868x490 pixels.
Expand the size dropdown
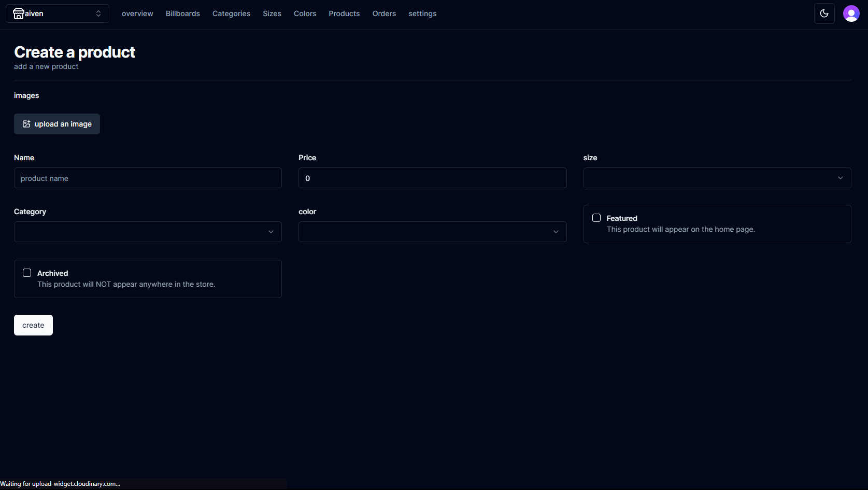pos(717,178)
